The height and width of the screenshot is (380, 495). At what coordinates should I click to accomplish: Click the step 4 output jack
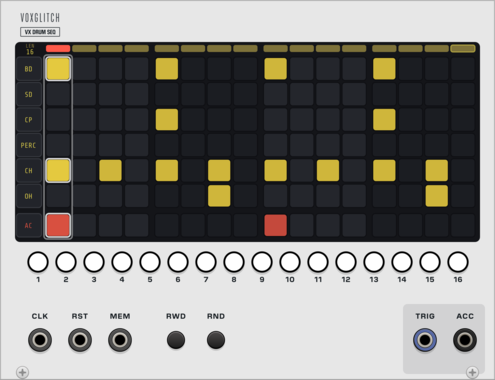click(122, 262)
